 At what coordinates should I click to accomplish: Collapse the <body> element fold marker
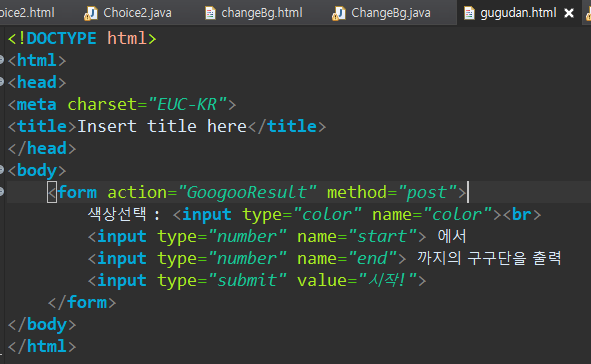point(2,170)
